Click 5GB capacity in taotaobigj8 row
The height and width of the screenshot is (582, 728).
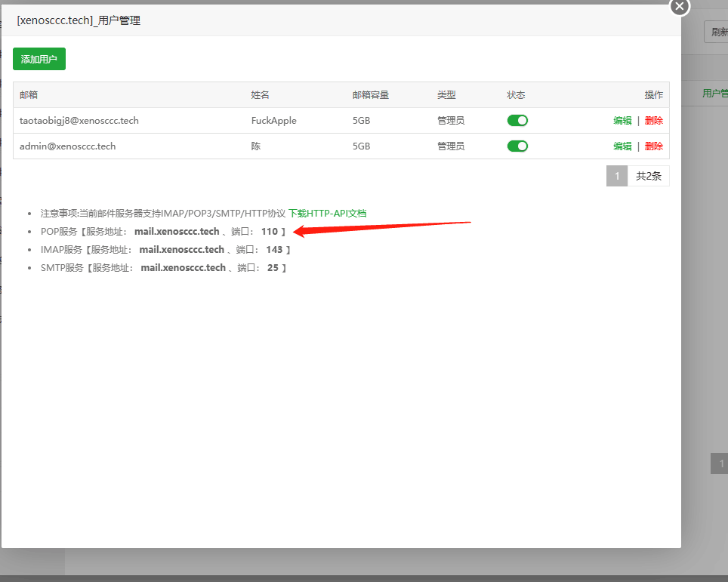pyautogui.click(x=361, y=121)
